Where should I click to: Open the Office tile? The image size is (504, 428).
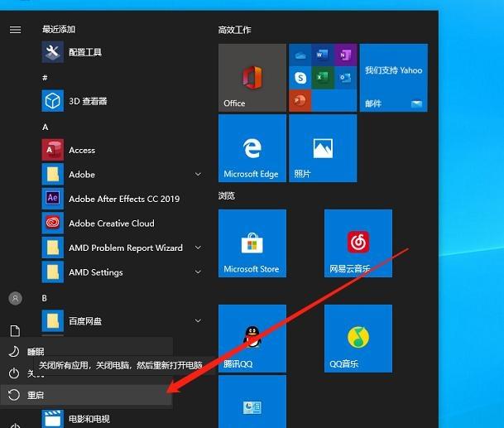(x=252, y=78)
